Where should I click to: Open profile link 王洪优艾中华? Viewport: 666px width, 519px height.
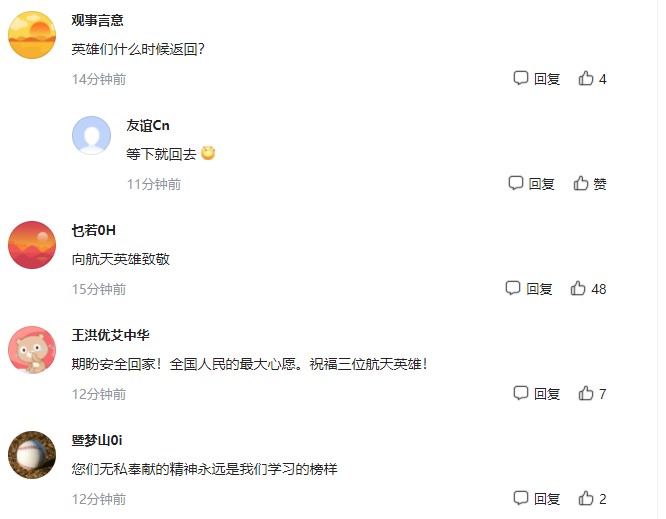point(111,336)
